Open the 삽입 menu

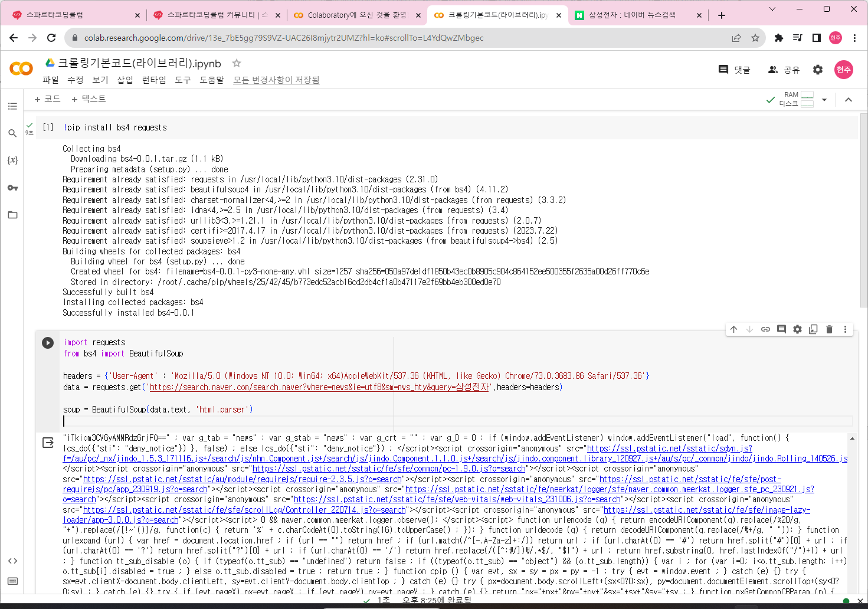pos(125,80)
